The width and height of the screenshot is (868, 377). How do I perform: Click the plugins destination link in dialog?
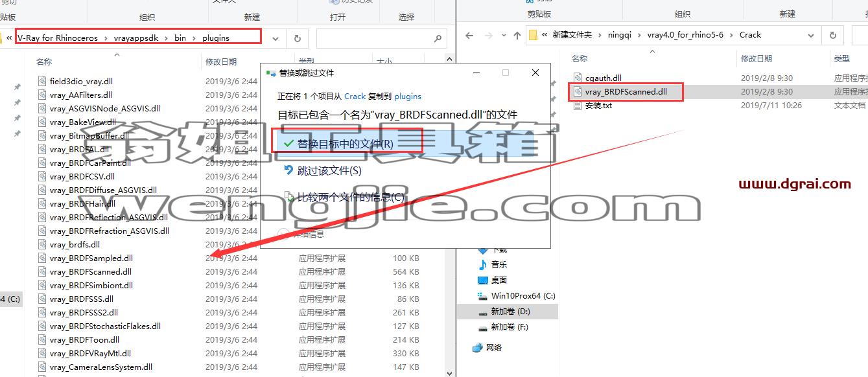(408, 96)
